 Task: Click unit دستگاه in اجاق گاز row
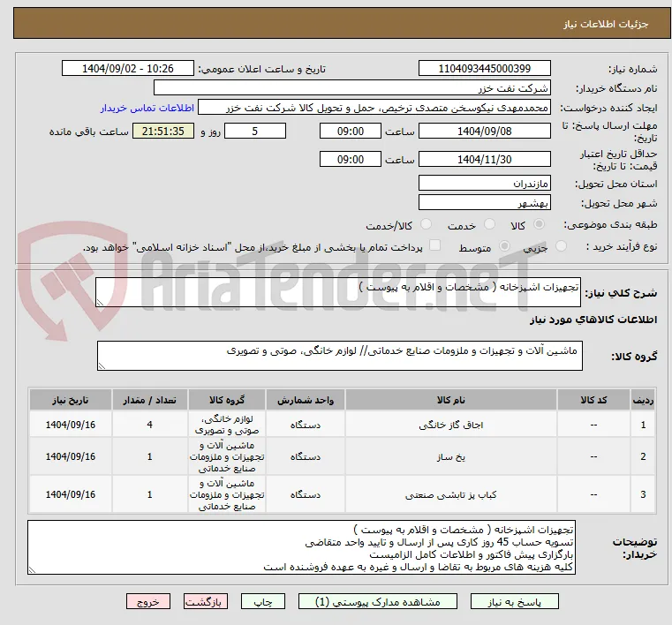306,425
